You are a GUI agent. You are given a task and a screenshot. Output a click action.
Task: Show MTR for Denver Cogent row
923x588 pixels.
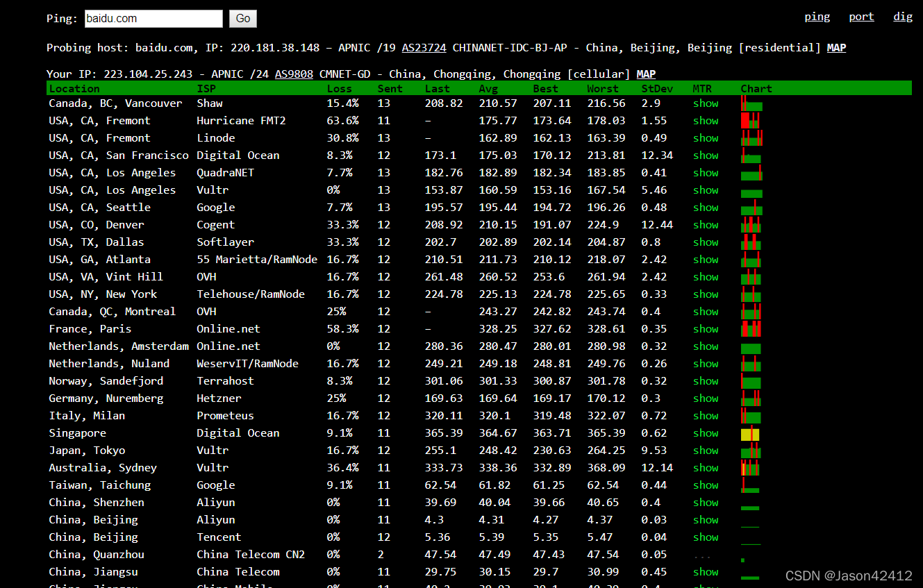pyautogui.click(x=706, y=225)
